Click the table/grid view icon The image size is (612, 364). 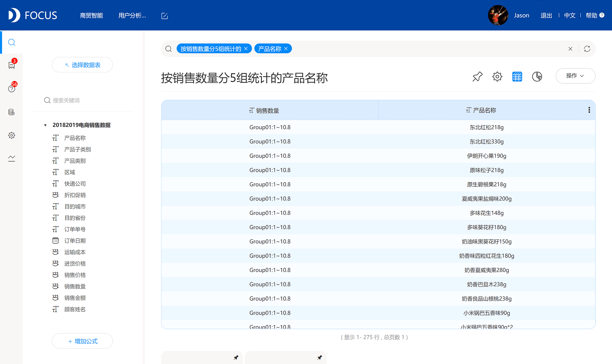[x=517, y=76]
